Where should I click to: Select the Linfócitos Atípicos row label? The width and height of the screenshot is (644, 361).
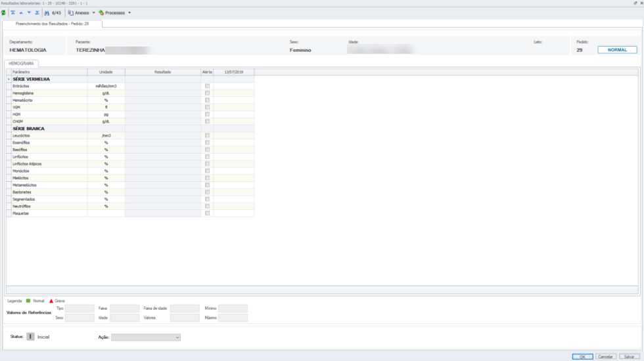(x=27, y=163)
